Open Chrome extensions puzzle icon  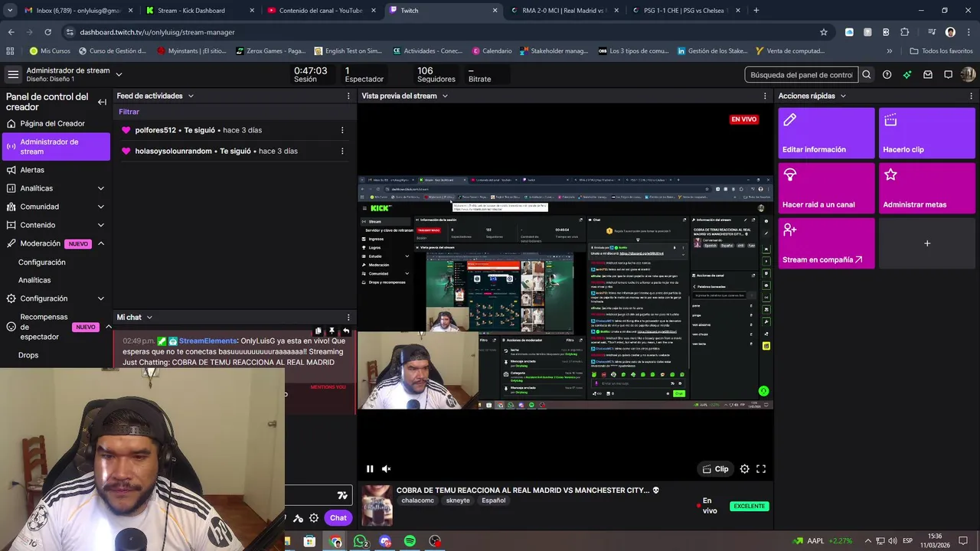tap(905, 32)
